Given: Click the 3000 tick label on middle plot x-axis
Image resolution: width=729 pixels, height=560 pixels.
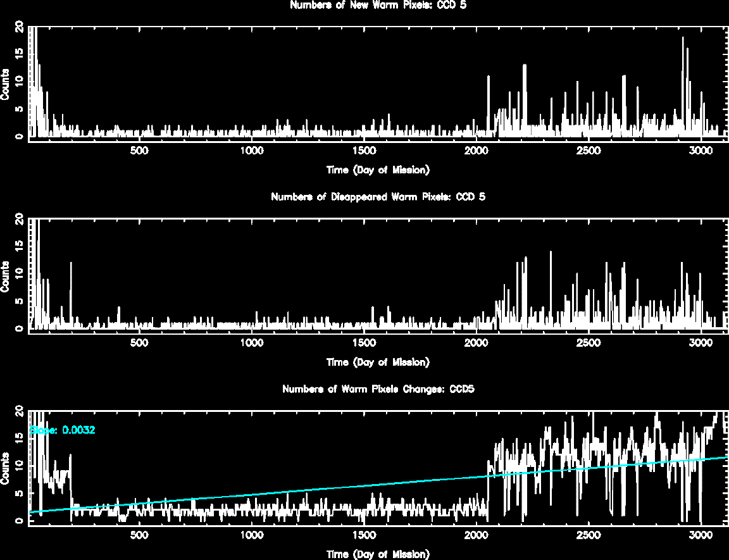Looking at the screenshot, I should [701, 343].
